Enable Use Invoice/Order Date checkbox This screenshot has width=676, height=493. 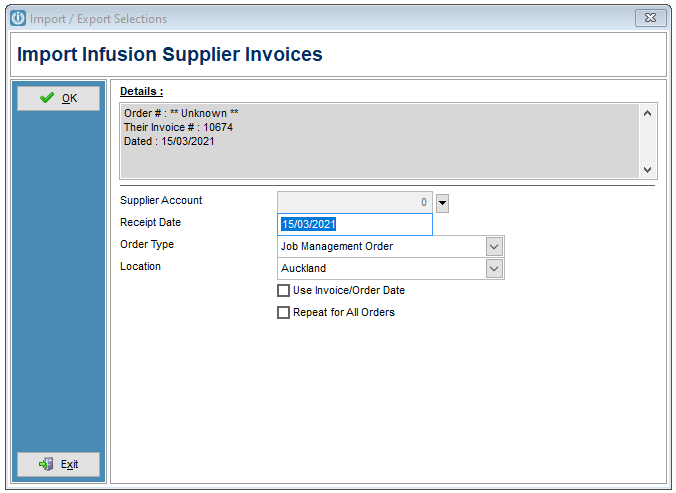click(x=283, y=290)
